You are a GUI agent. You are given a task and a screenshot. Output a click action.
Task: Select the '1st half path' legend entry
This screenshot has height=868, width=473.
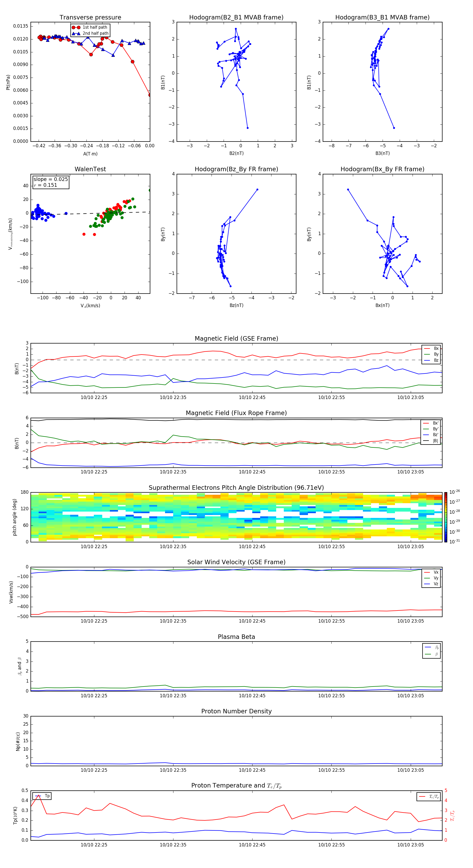(x=90, y=27)
